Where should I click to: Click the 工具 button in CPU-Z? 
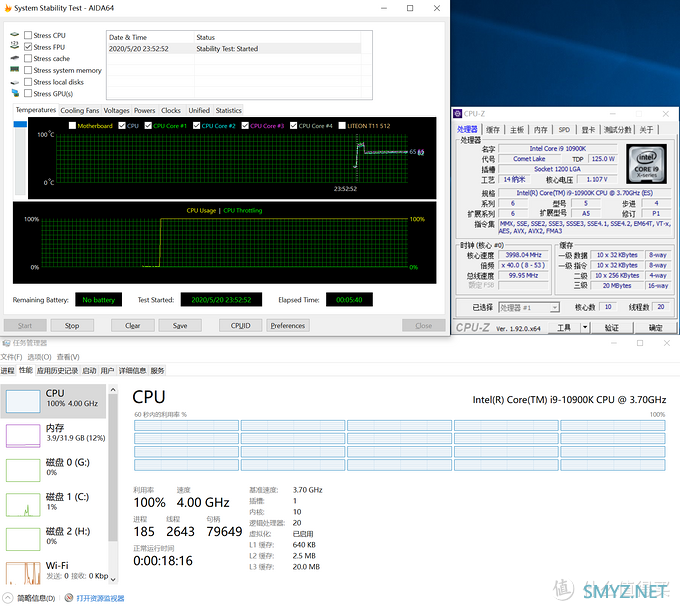coord(564,328)
